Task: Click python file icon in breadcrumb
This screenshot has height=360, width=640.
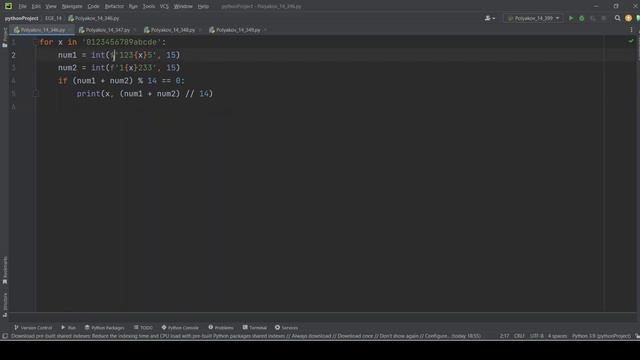Action: tap(71, 18)
